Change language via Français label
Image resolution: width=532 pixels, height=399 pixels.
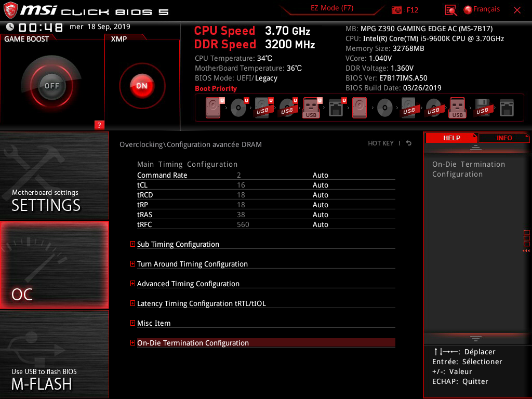(x=486, y=9)
